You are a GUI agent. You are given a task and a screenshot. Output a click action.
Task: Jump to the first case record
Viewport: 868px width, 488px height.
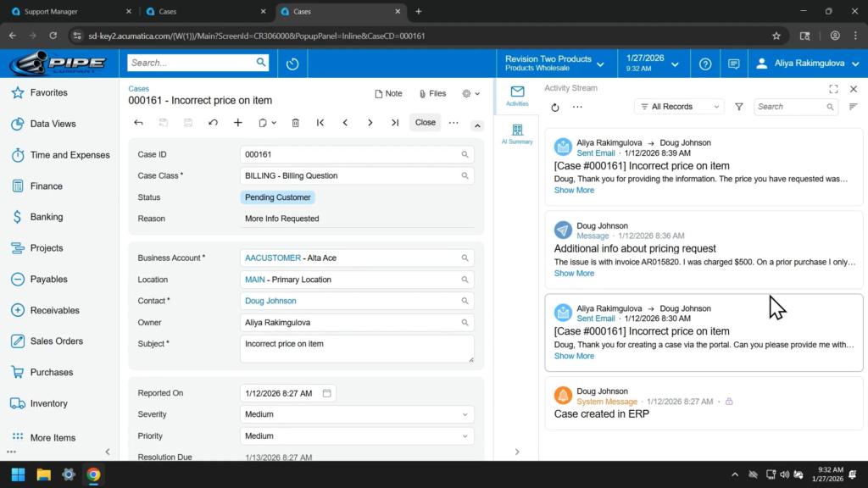tap(320, 123)
